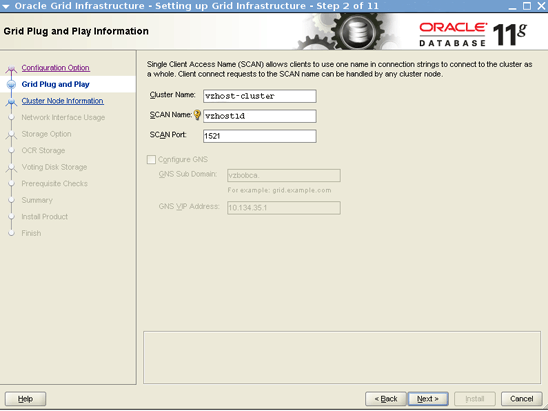Click into the Cluster Name field
The height and width of the screenshot is (411, 548).
coord(260,96)
